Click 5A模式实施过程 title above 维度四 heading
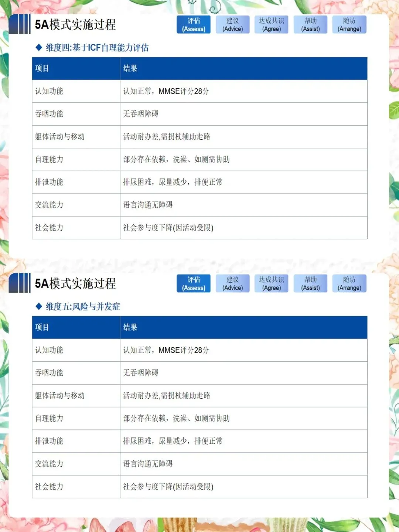Image resolution: width=399 pixels, height=532 pixels. (75, 25)
